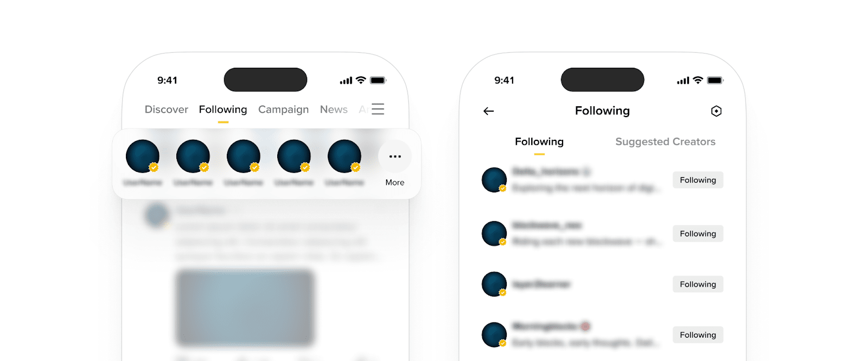
Task: Open the hamburger menu in tab bar
Action: pos(378,109)
